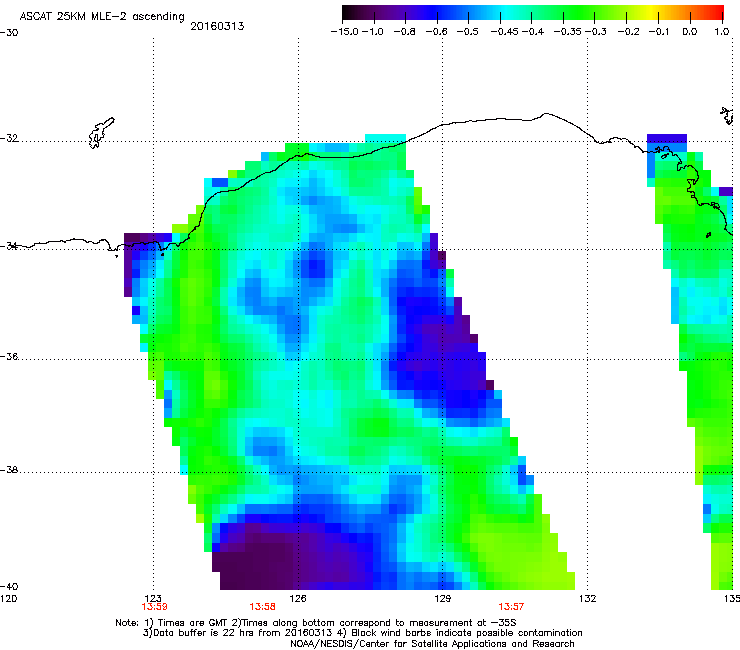Screen dimensions: 740x650
Task: Click latitude label -30
Action: pos(9,33)
